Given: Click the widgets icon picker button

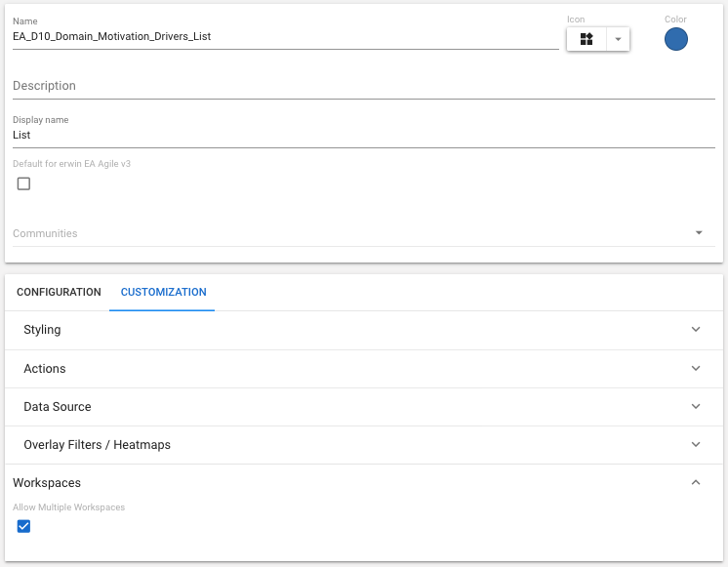Looking at the screenshot, I should pos(586,39).
